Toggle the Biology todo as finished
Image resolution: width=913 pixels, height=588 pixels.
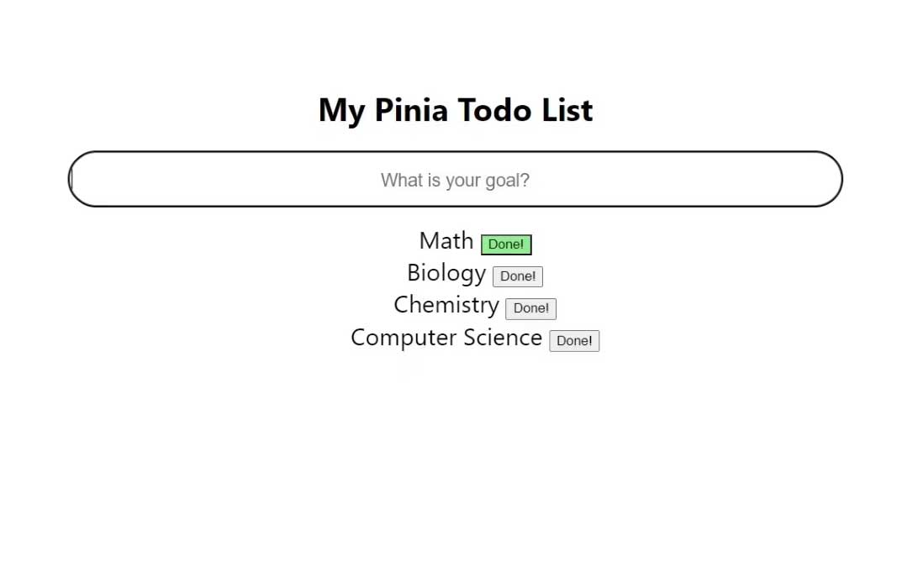(518, 276)
